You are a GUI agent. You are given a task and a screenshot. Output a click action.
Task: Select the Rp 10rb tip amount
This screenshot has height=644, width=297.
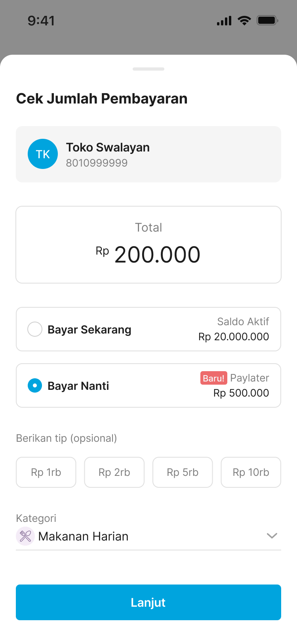[x=251, y=472]
